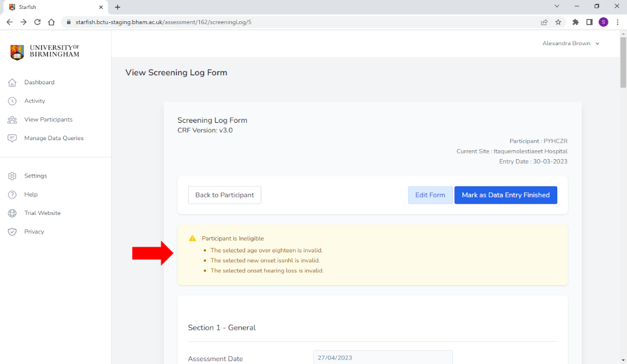Click the Dashboard home icon
This screenshot has width=627, height=364.
click(x=12, y=83)
